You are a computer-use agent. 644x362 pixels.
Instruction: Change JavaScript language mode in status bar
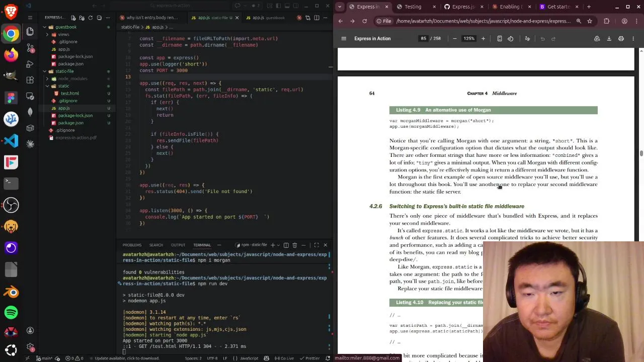[249, 358]
